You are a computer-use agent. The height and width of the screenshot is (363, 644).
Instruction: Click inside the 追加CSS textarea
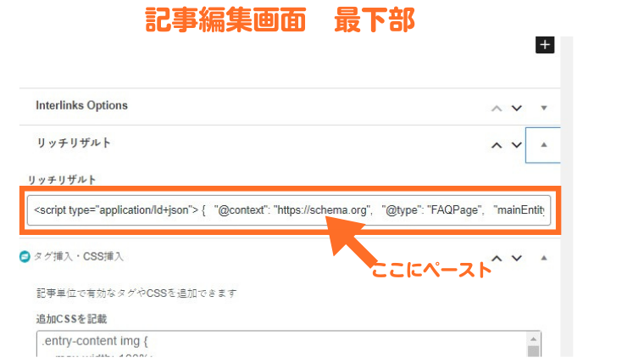[281, 344]
